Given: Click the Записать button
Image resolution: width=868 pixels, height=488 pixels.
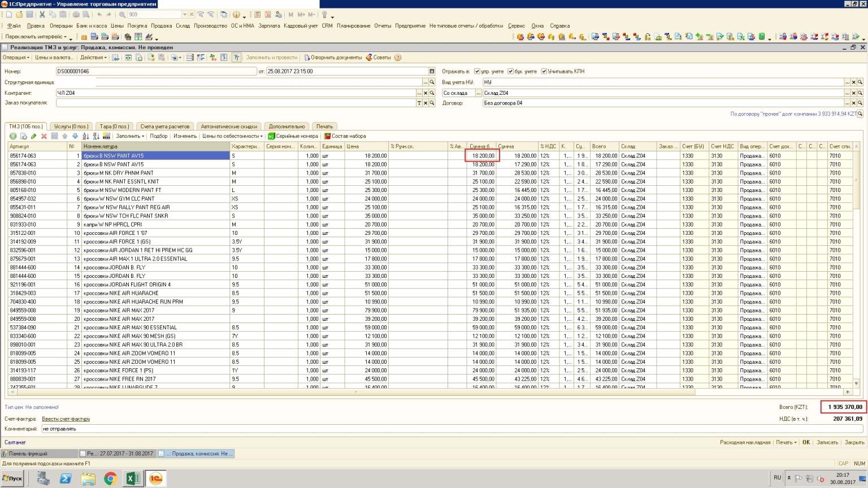Looking at the screenshot, I should [x=827, y=442].
